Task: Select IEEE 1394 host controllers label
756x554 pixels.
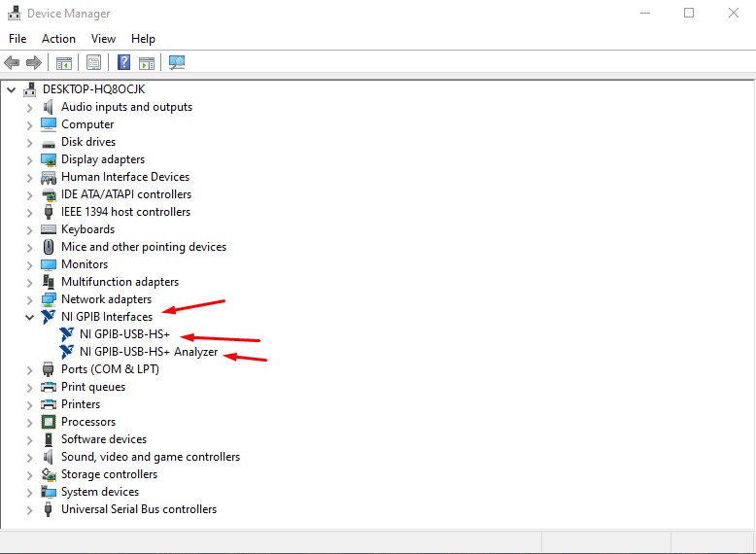Action: point(125,212)
